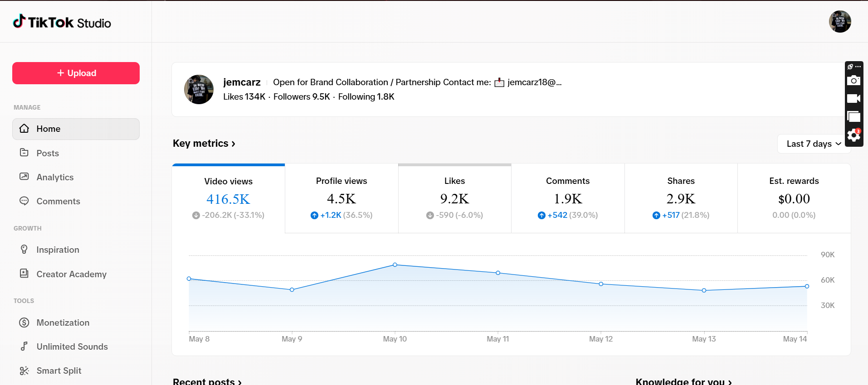Click the May 12 data point on chart
The width and height of the screenshot is (868, 385).
point(601,284)
